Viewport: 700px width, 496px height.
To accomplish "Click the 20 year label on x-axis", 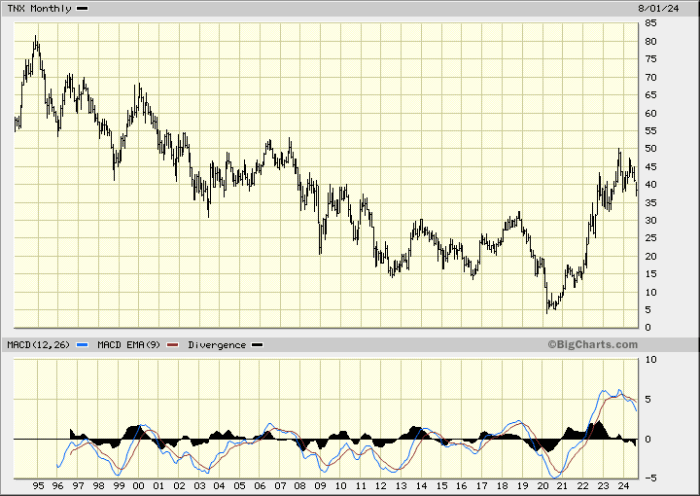I will (543, 487).
